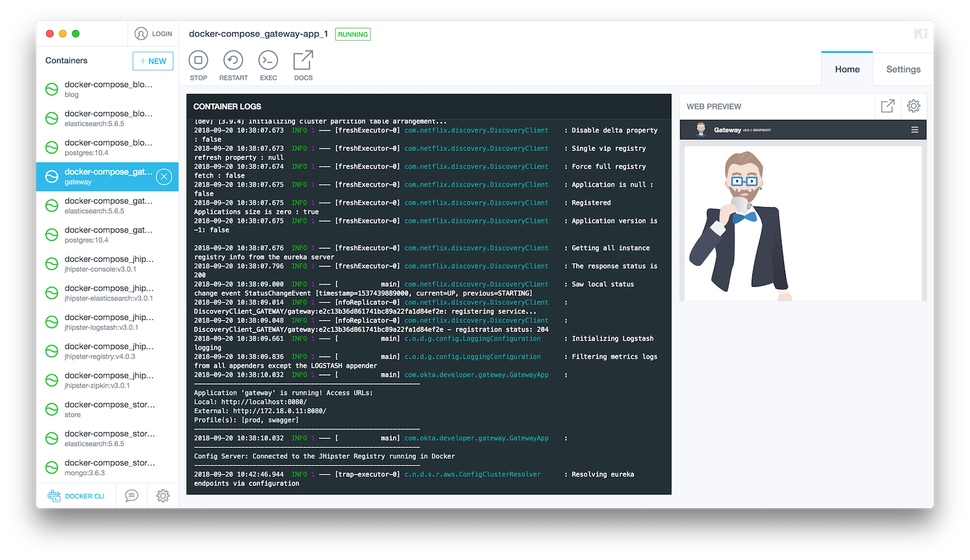Switch to the Settings tab

(903, 68)
